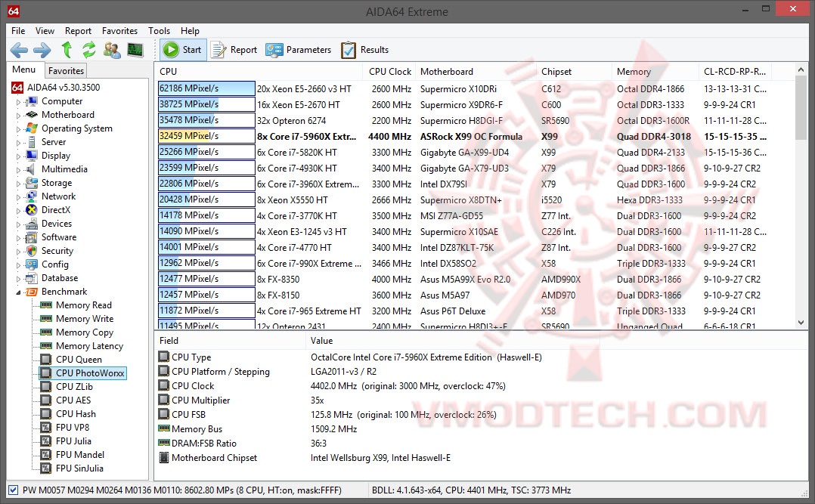Select the Devices icon in tree
The height and width of the screenshot is (504, 815).
point(32,224)
